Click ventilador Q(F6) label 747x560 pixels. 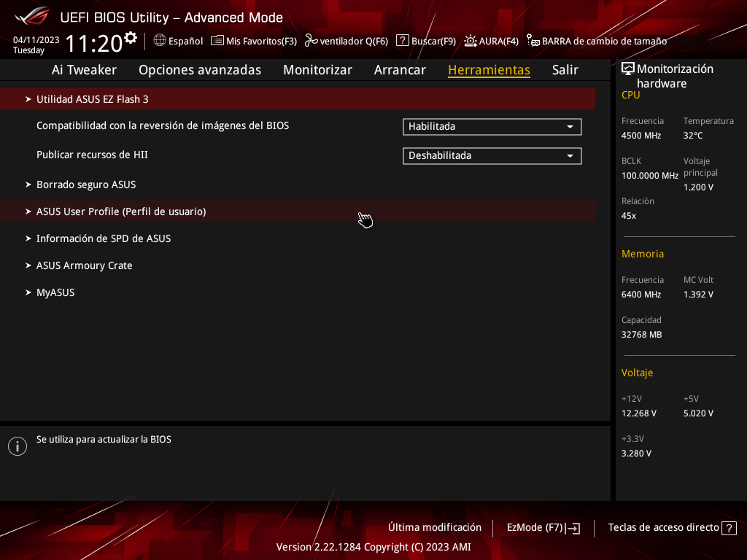(354, 42)
